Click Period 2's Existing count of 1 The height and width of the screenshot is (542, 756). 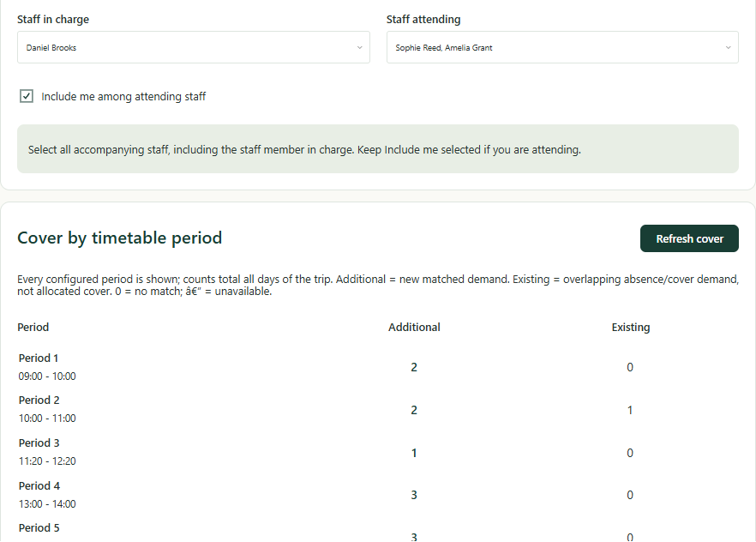[x=630, y=410]
